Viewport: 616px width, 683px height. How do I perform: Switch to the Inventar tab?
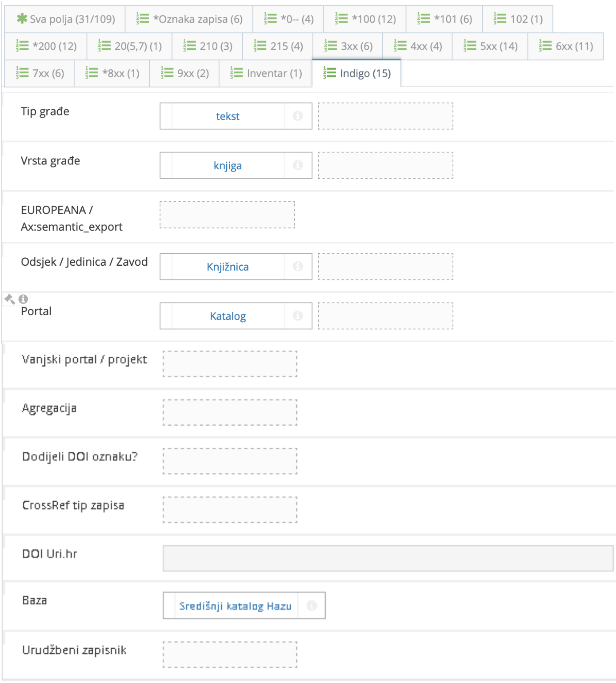[x=265, y=73]
